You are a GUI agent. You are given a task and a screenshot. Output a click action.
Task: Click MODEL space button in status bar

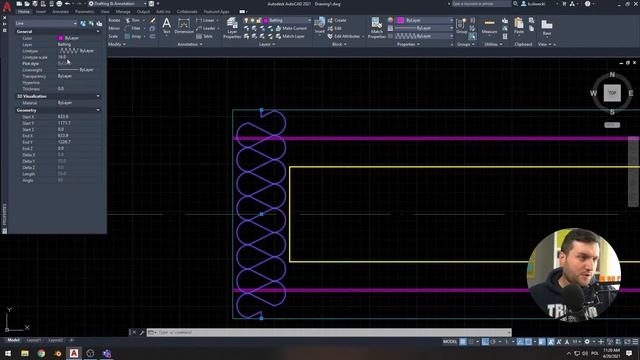[x=450, y=342]
